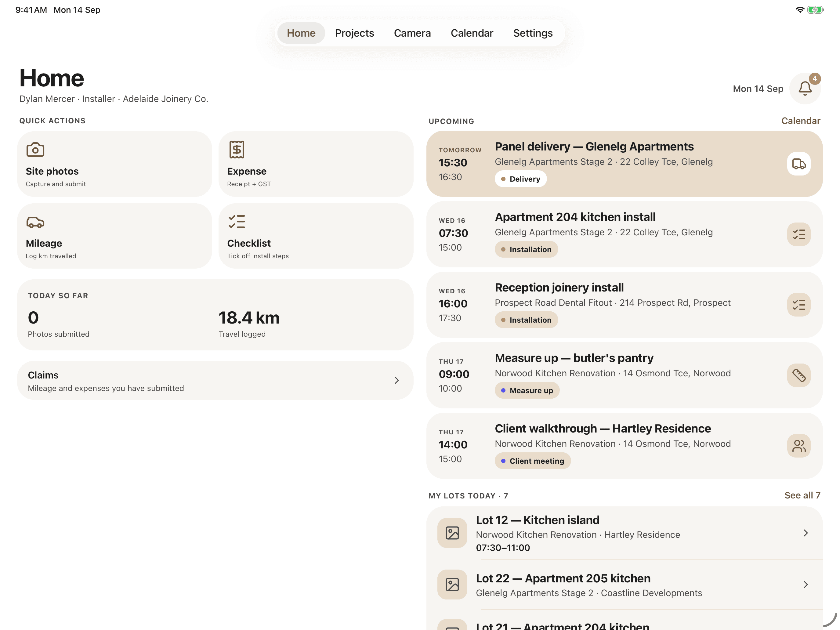
Task: Tap the Site photos camera icon
Action: coord(35,150)
